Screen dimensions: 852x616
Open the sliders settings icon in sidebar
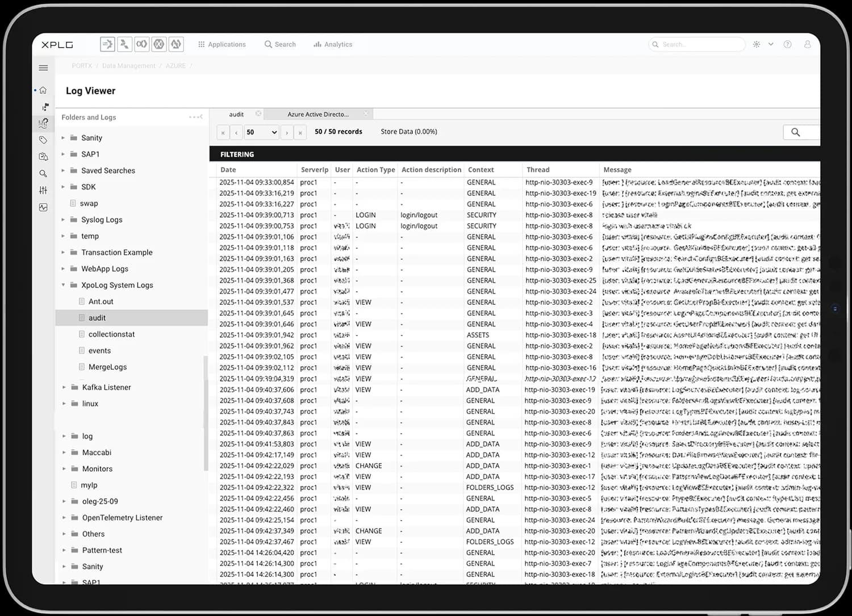(43, 190)
